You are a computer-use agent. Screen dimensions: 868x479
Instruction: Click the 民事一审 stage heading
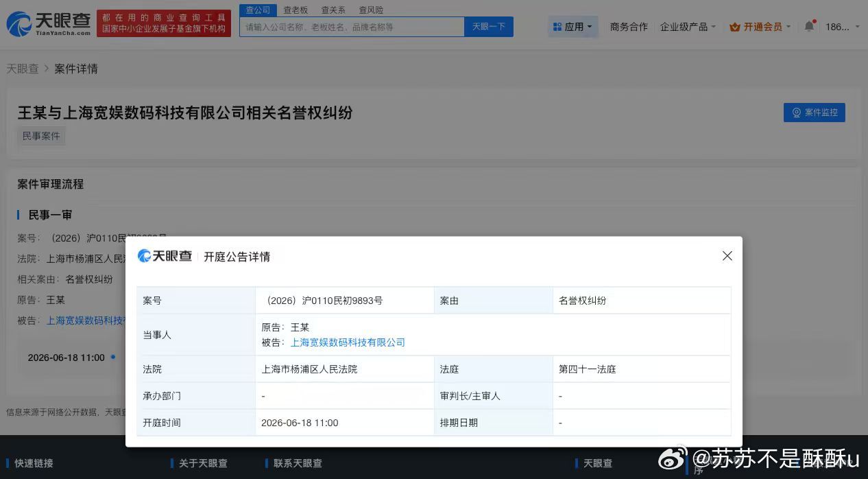[x=50, y=215]
